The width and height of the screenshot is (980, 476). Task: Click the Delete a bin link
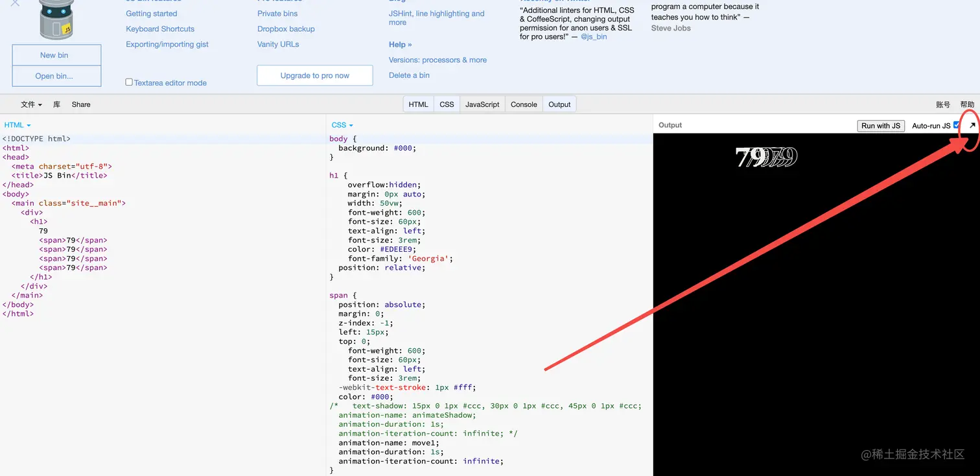pos(409,75)
